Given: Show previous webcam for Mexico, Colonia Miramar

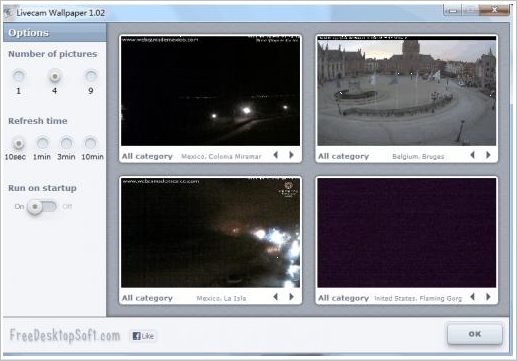Looking at the screenshot, I should click(x=276, y=155).
